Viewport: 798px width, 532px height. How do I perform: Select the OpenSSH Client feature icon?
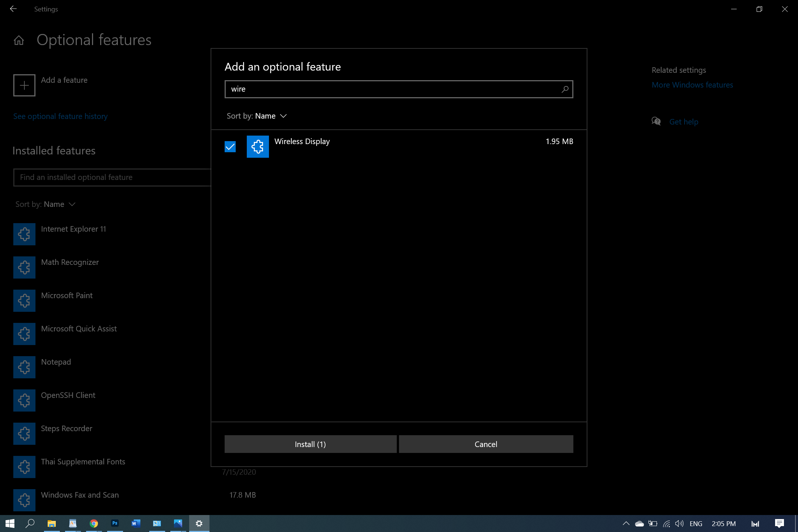tap(24, 400)
